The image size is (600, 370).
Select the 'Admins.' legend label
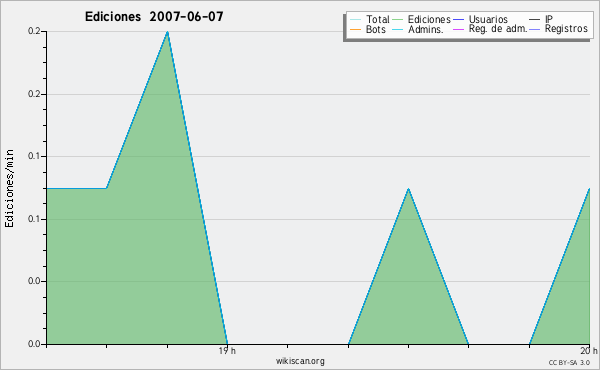tap(426, 29)
